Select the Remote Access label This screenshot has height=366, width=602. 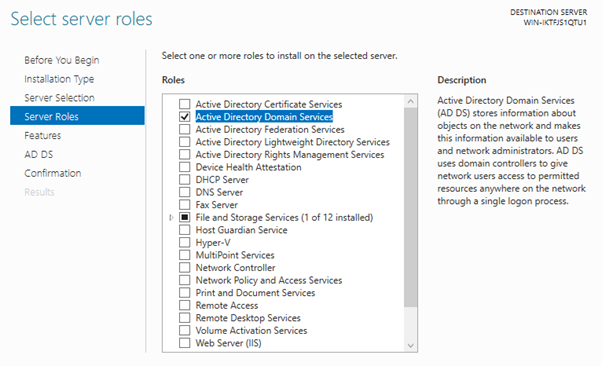[x=227, y=305]
